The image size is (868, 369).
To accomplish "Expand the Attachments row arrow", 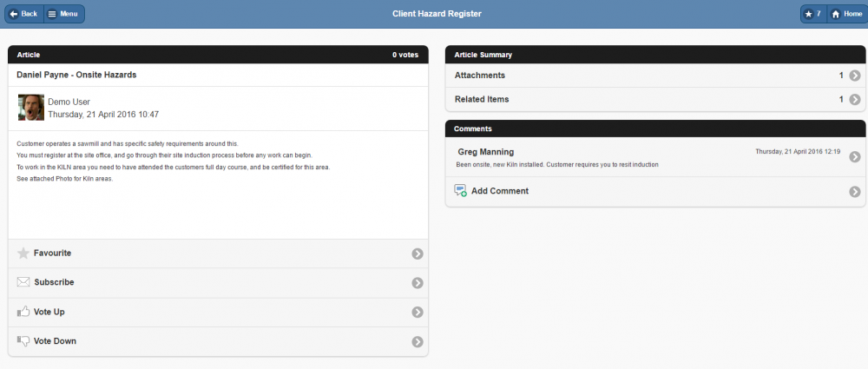I will pyautogui.click(x=855, y=76).
